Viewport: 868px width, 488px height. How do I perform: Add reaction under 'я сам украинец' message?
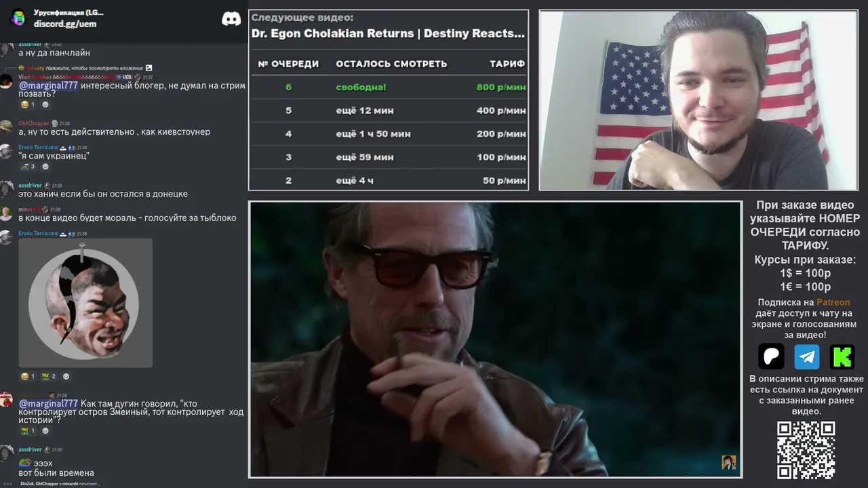(45, 166)
